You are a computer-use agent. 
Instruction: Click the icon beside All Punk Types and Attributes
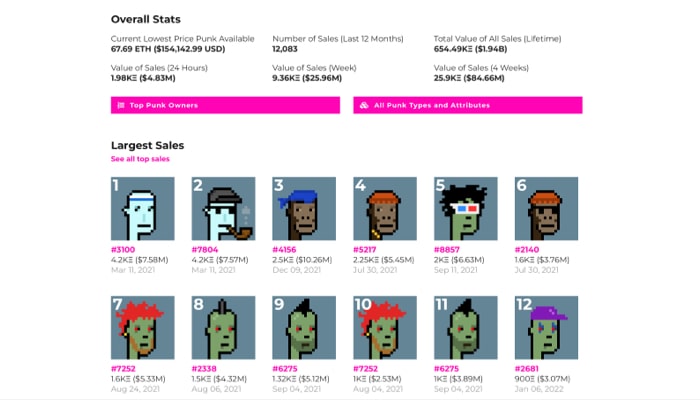364,105
